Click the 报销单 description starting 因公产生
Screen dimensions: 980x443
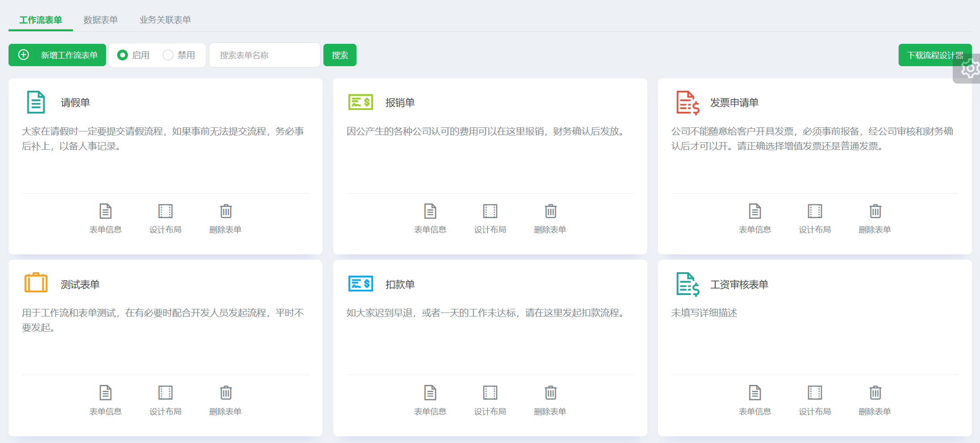[487, 131]
